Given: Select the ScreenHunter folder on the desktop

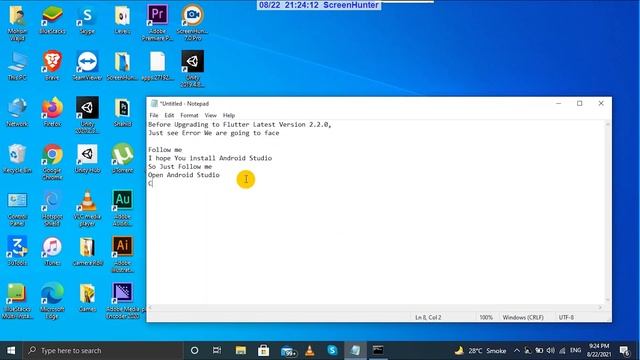Looking at the screenshot, I should pyautogui.click(x=122, y=65).
